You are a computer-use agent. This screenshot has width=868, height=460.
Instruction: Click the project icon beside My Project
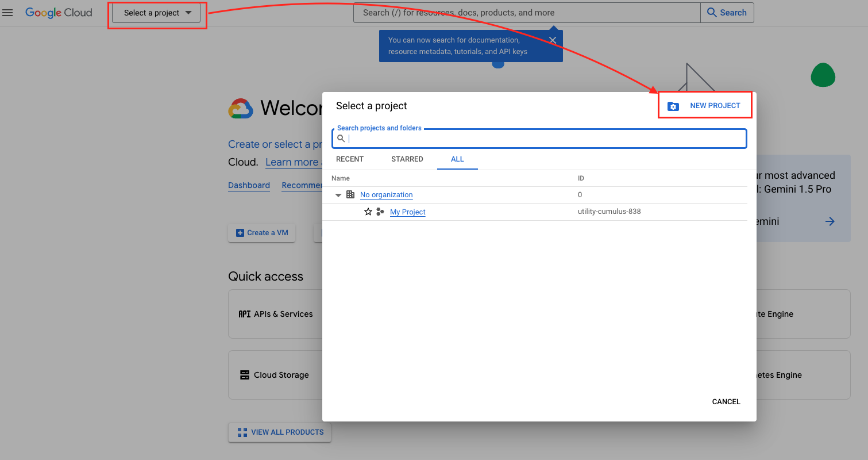click(380, 212)
